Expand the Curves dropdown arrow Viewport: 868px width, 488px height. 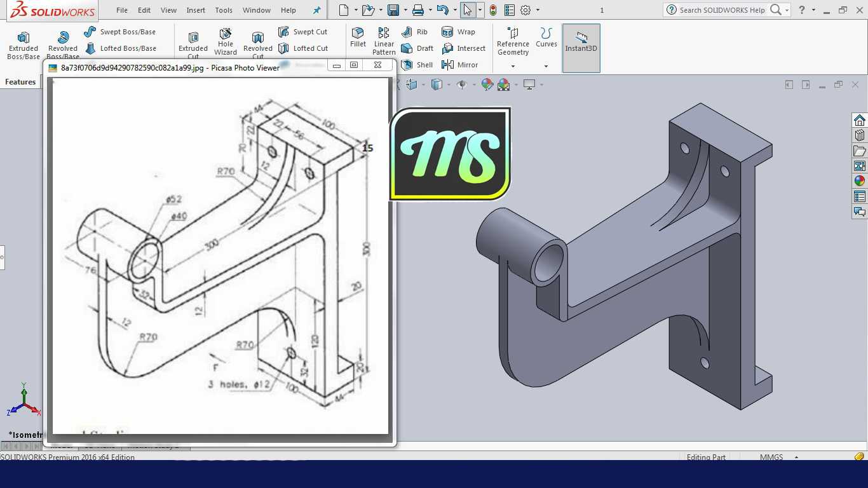pos(546,66)
